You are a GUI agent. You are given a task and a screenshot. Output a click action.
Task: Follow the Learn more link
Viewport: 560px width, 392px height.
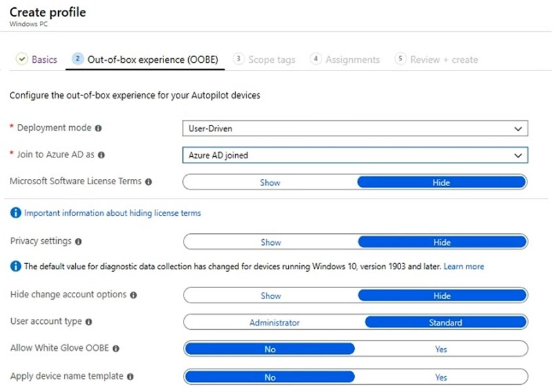point(463,267)
